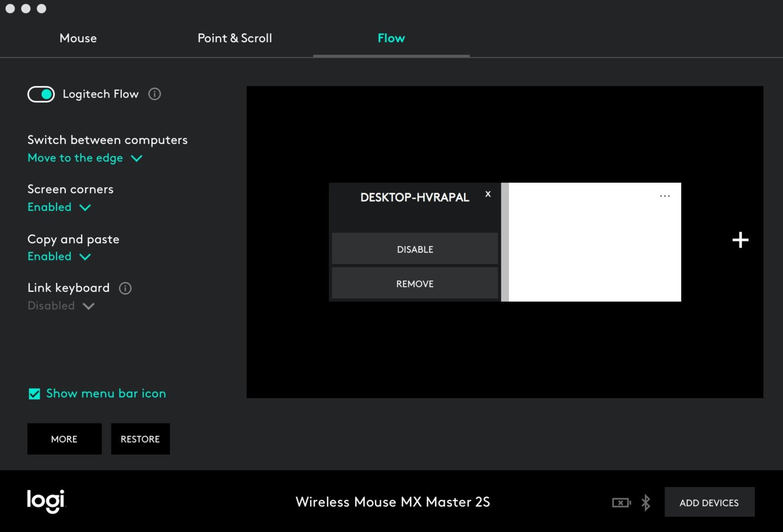Click ADD DEVICES at bottom right
783x532 pixels.
(709, 502)
